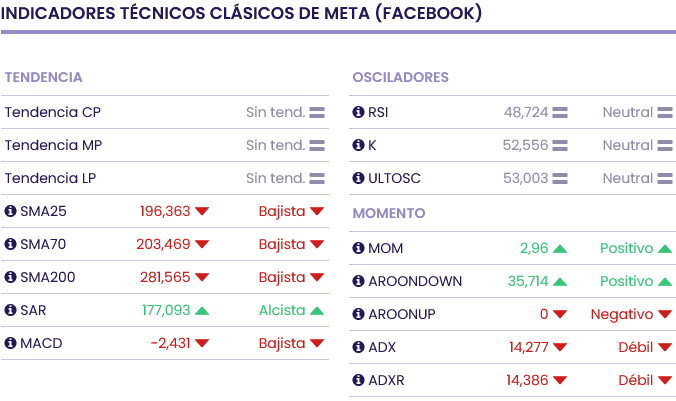Click the info icon beside K oscillator
The height and width of the screenshot is (401, 676).
[358, 145]
